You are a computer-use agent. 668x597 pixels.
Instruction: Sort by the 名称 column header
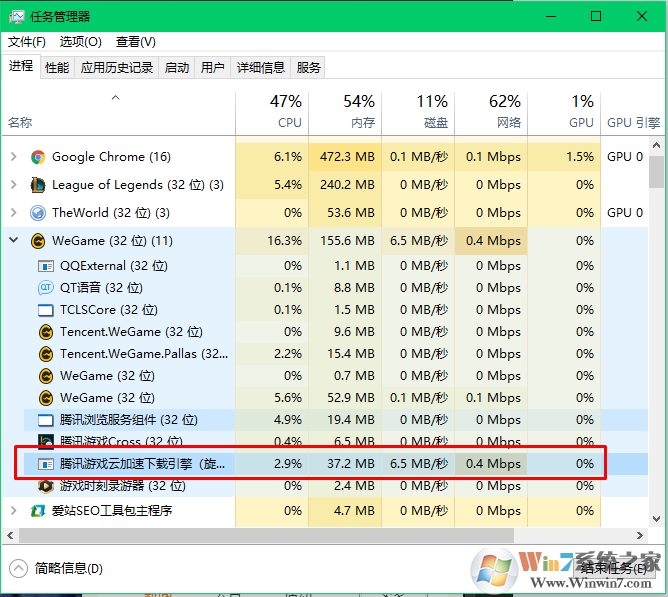click(x=118, y=113)
